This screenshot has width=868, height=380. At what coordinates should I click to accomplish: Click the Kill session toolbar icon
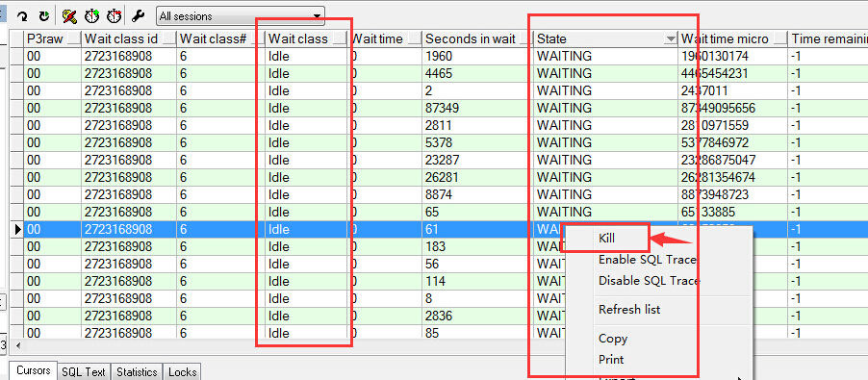[x=69, y=16]
